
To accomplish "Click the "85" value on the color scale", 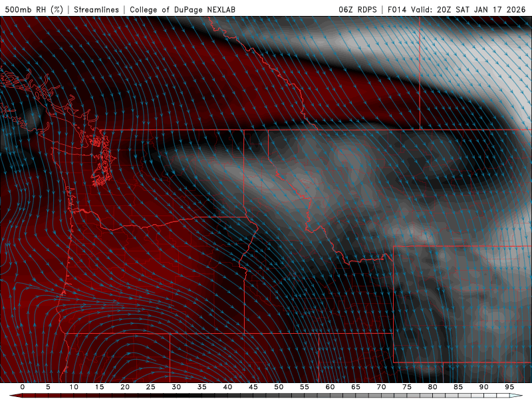I will (458, 387).
